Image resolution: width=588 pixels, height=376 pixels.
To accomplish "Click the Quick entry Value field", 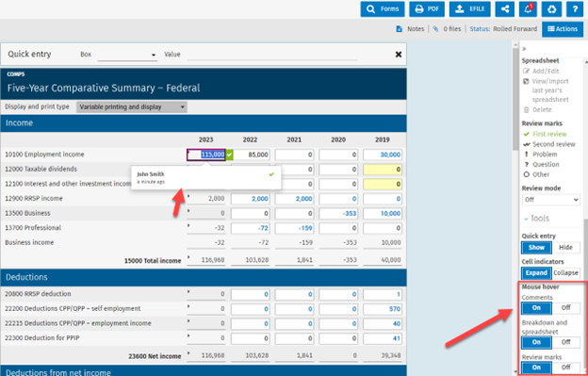I will [272, 55].
